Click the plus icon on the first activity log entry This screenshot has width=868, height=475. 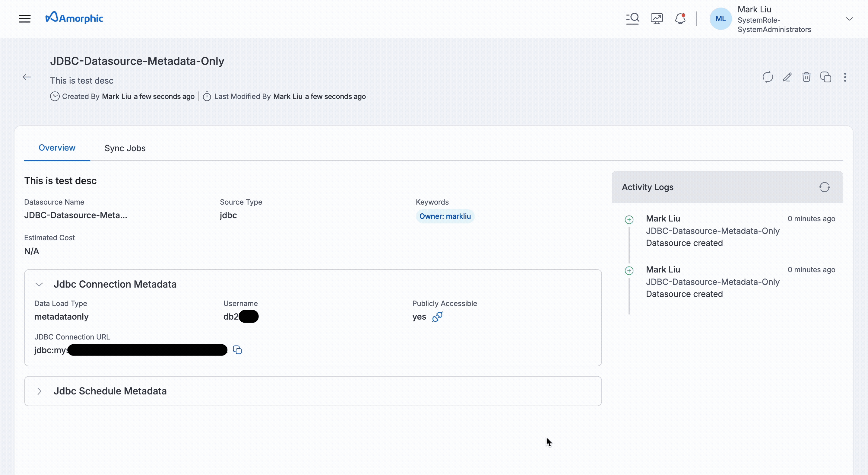point(629,219)
